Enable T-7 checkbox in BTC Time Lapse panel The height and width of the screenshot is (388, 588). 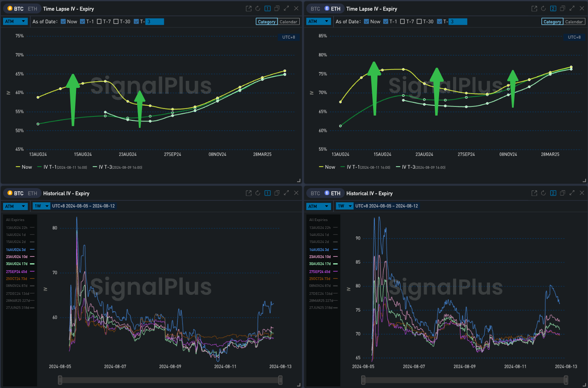coord(99,22)
